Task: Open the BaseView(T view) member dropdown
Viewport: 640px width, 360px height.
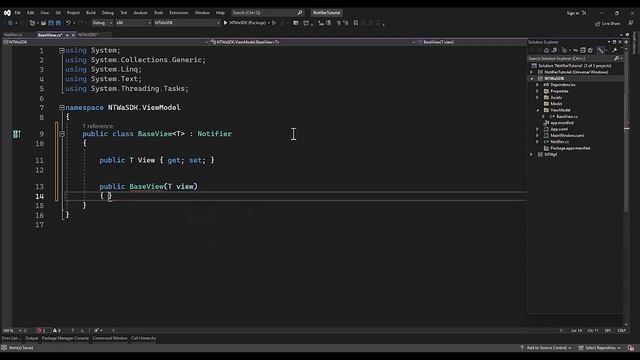Action: [x=471, y=42]
